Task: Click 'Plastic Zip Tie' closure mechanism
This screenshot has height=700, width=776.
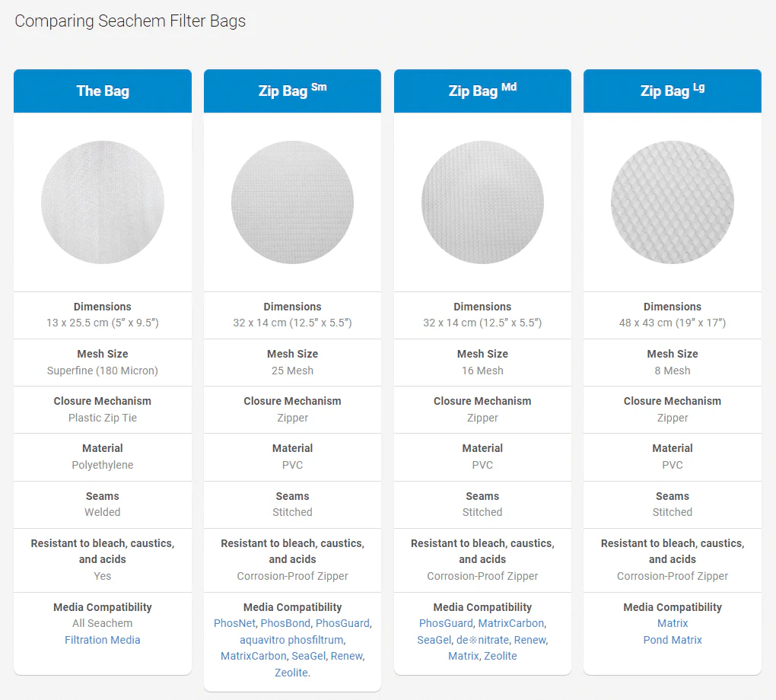Action: [103, 417]
